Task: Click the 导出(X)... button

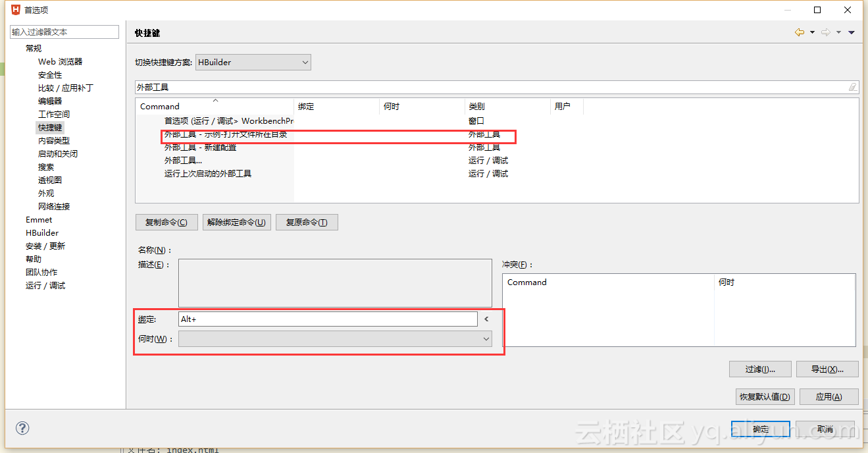Action: click(827, 369)
